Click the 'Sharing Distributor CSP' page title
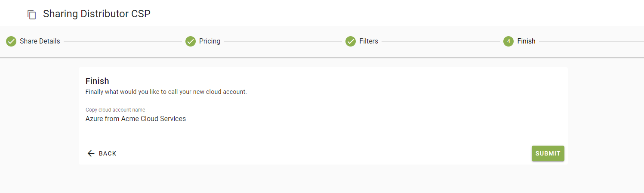 tap(97, 14)
